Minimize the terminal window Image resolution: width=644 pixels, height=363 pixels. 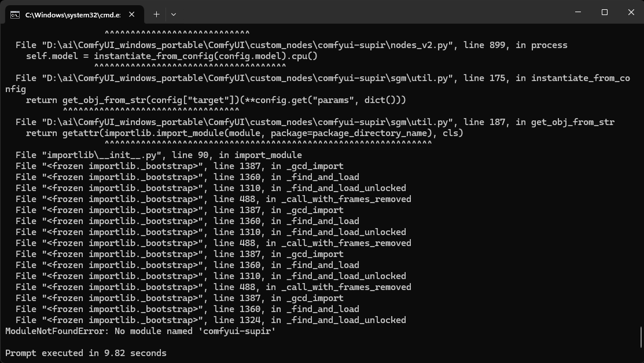[577, 12]
